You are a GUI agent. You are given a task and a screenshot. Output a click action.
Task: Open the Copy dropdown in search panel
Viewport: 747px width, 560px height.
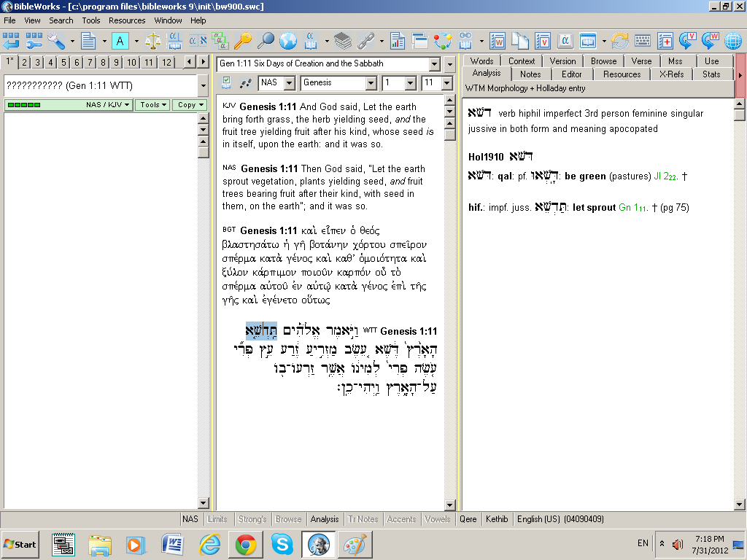pyautogui.click(x=190, y=105)
